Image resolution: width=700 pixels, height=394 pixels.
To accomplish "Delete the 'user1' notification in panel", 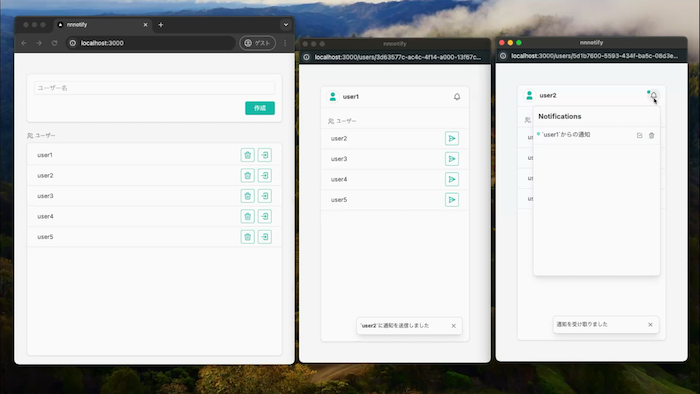I will coord(651,135).
